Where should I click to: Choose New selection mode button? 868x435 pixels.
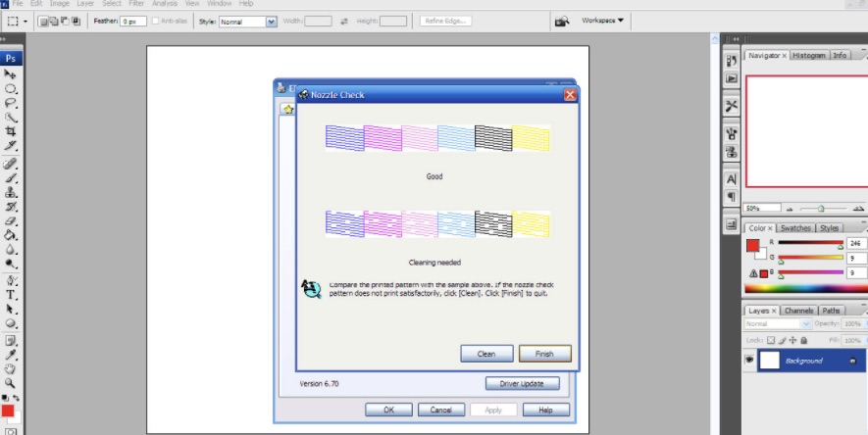(42, 21)
